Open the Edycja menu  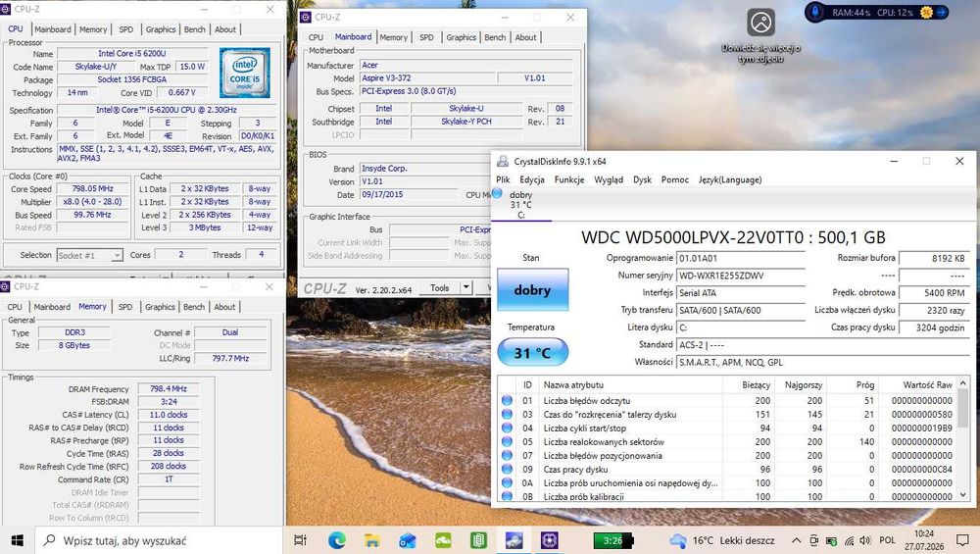tap(532, 179)
